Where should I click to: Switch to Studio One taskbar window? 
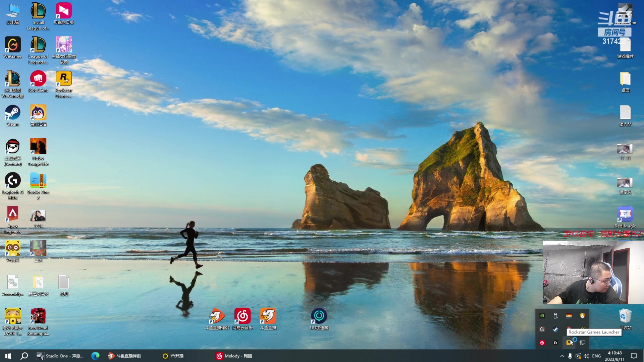pos(60,356)
